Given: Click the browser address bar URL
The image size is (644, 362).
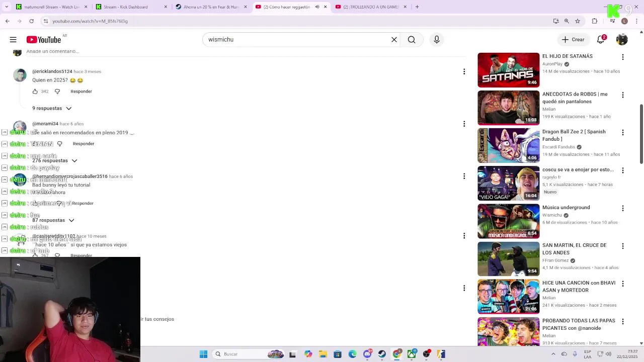Looking at the screenshot, I should tap(90, 21).
